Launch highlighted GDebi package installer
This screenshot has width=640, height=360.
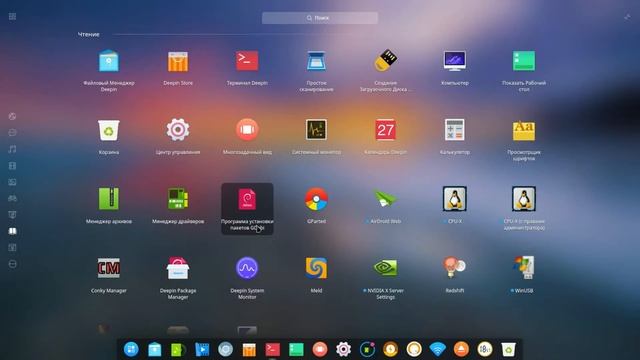click(247, 209)
